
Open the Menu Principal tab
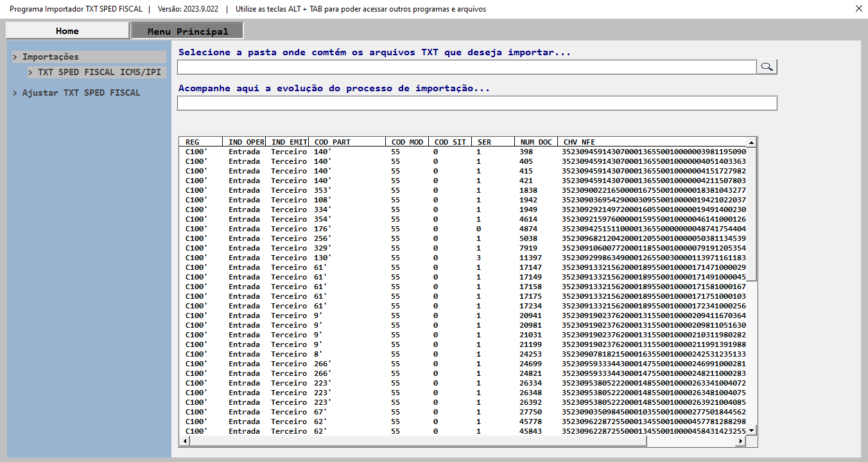(187, 31)
